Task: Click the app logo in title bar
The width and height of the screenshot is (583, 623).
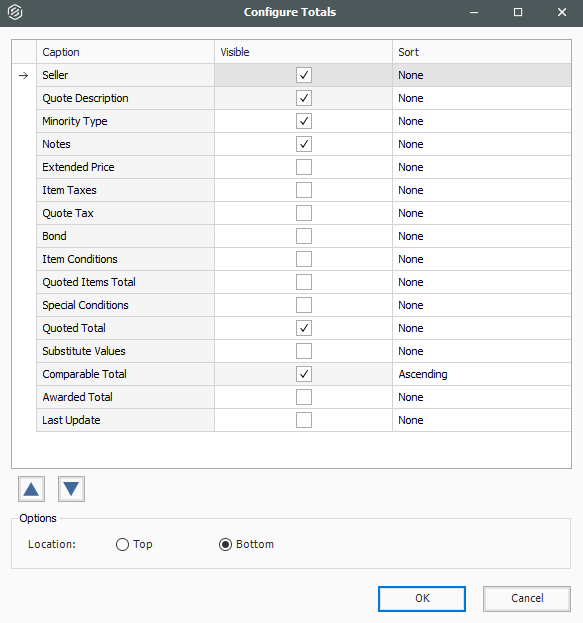Action: tap(15, 12)
